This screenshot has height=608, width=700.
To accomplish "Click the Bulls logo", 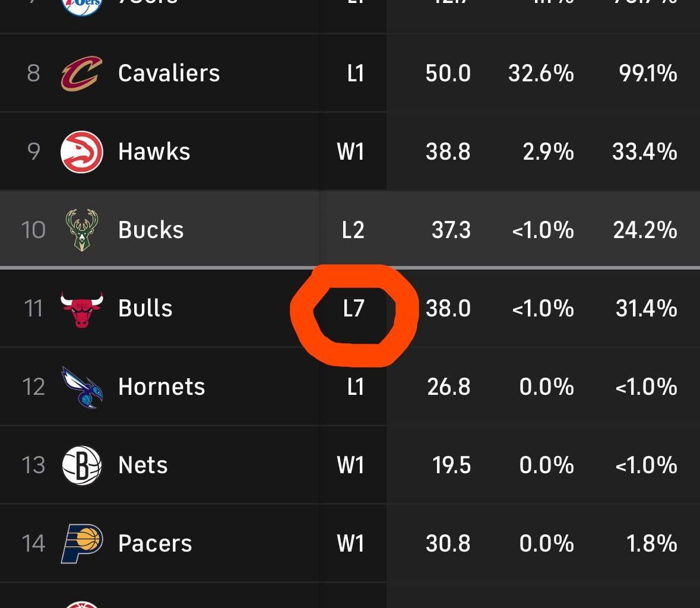I will [x=81, y=308].
